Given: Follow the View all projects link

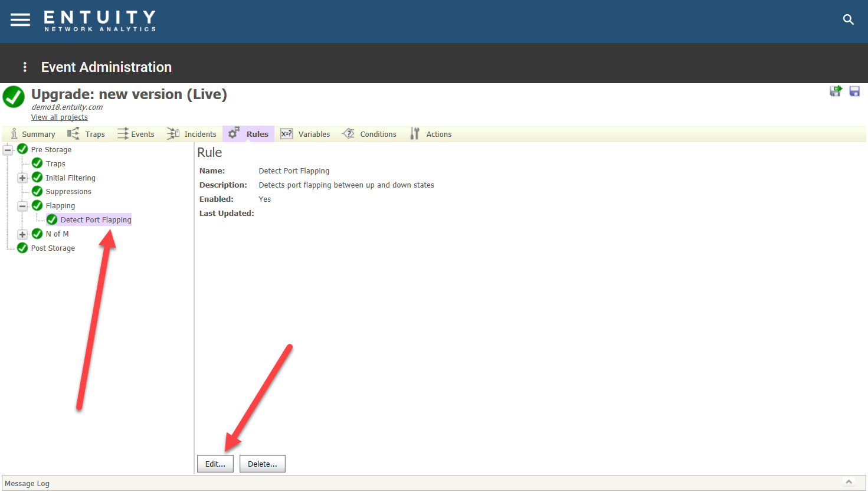Looking at the screenshot, I should click(x=60, y=117).
